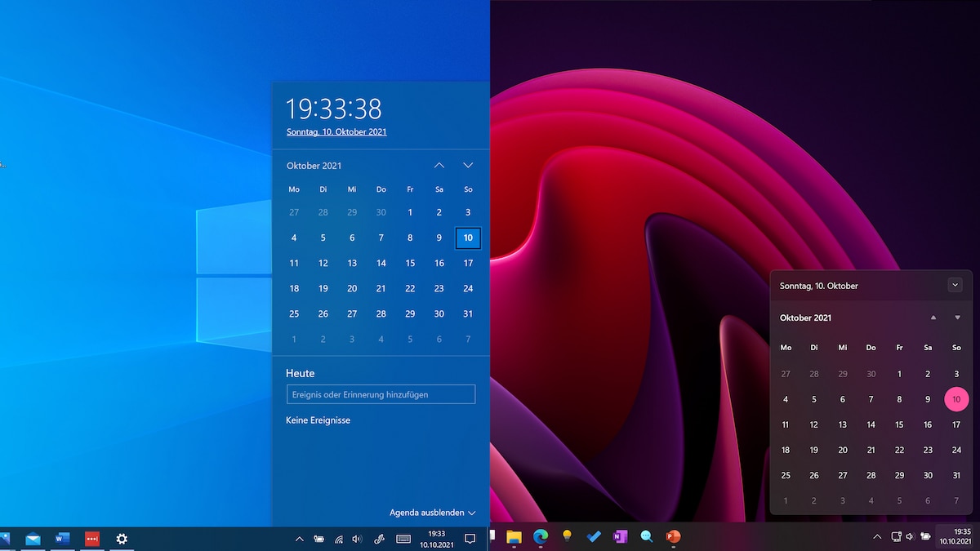Open Microsoft To Do

(593, 539)
